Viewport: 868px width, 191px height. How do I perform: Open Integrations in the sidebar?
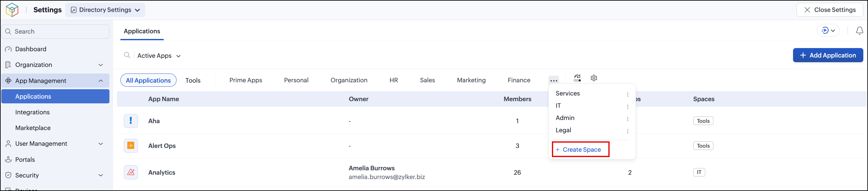point(32,112)
